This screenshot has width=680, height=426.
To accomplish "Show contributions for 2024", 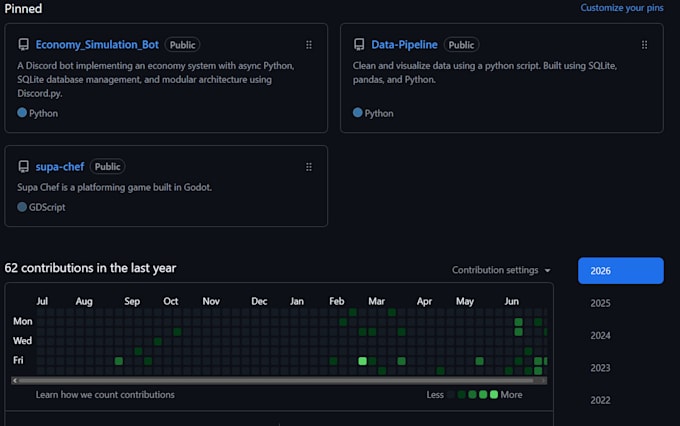I will pos(600,335).
